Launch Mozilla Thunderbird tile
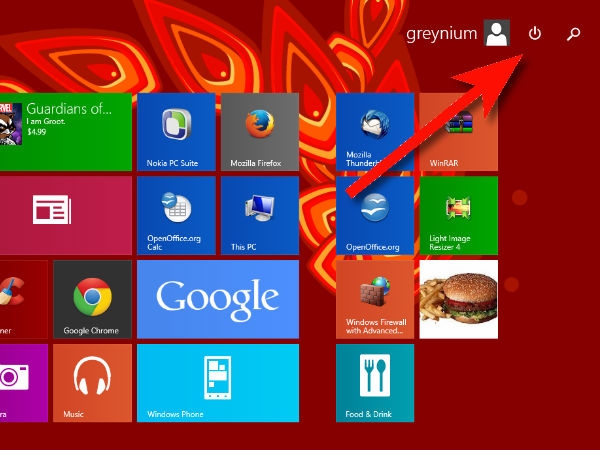Image resolution: width=600 pixels, height=450 pixels. [375, 132]
